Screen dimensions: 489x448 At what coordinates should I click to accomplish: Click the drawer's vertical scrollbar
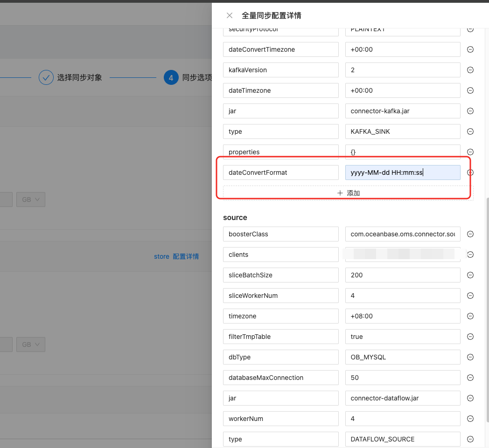488,310
